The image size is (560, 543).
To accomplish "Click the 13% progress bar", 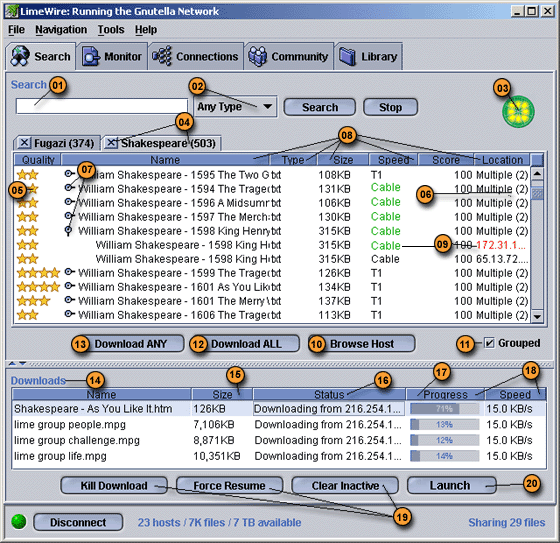I will 445,424.
